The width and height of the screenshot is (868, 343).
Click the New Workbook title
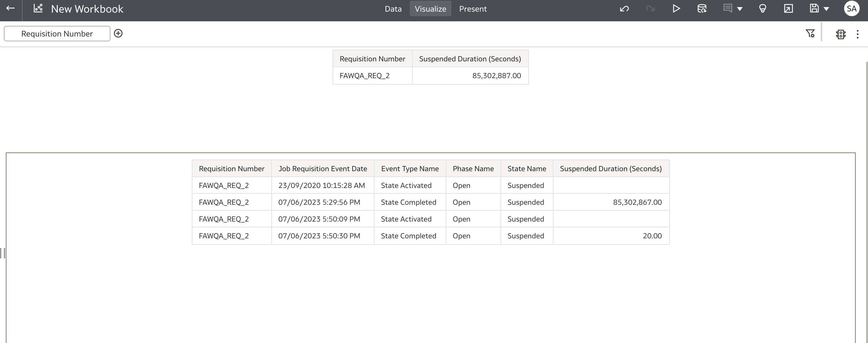87,9
